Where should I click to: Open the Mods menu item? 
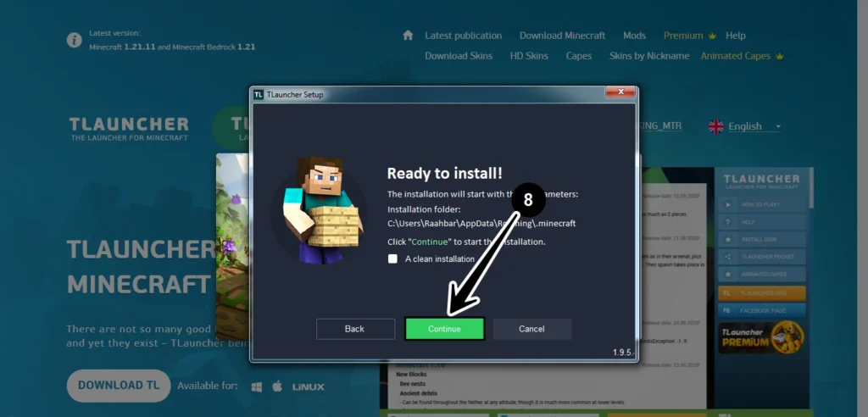[634, 36]
